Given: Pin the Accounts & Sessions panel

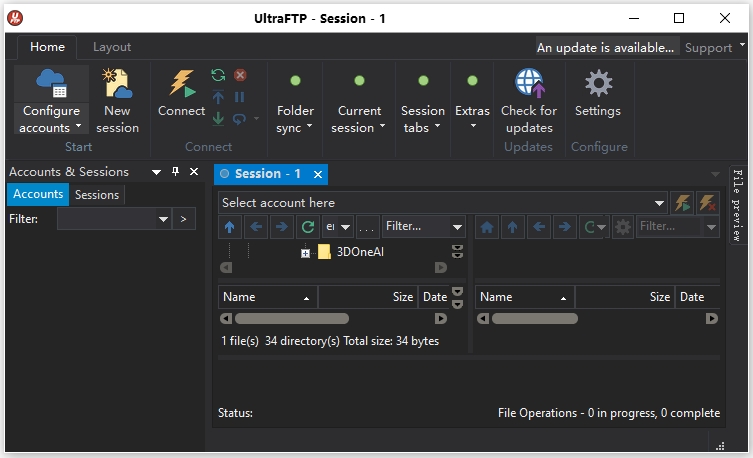Looking at the screenshot, I should point(175,172).
